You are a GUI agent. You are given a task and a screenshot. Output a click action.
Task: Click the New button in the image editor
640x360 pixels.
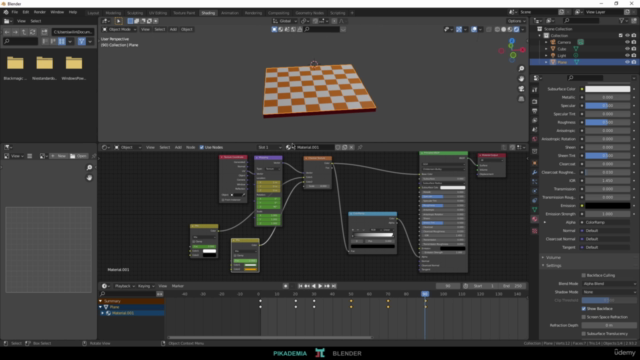(x=58, y=156)
